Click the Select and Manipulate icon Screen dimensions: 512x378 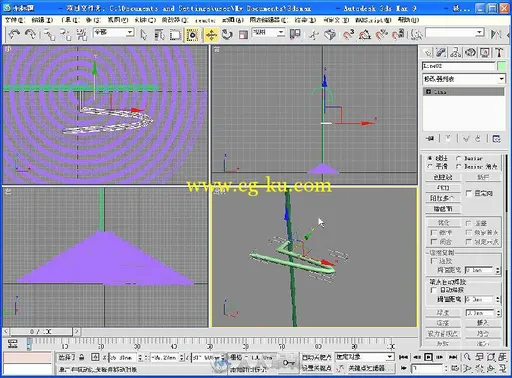pyautogui.click(x=314, y=34)
